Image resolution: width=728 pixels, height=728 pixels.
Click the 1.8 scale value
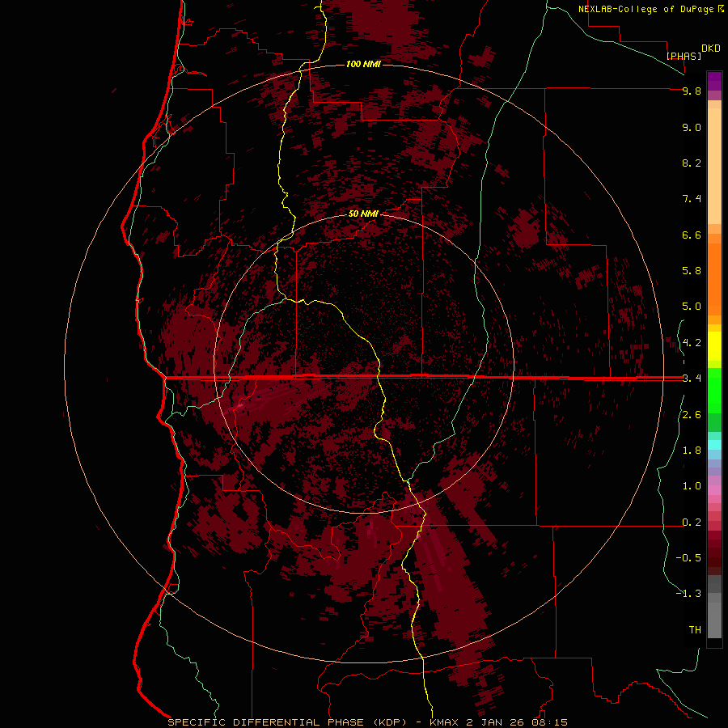[692, 451]
